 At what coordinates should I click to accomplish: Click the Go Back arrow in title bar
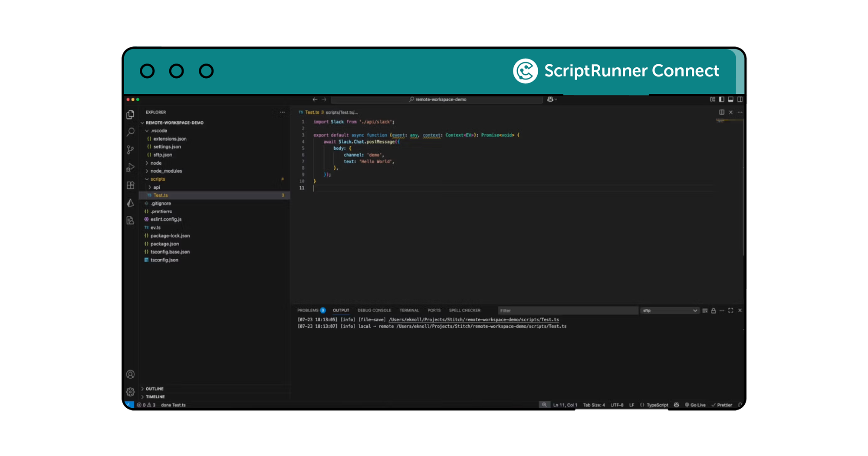[x=315, y=99]
